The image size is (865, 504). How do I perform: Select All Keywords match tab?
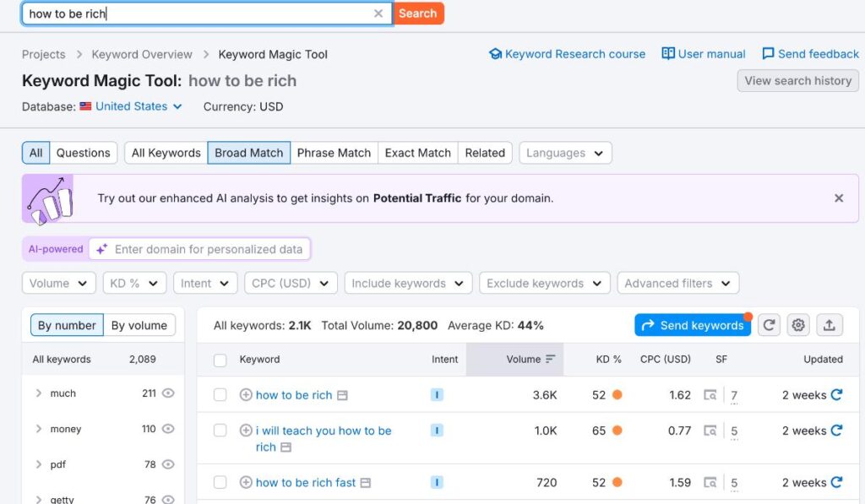click(x=166, y=153)
